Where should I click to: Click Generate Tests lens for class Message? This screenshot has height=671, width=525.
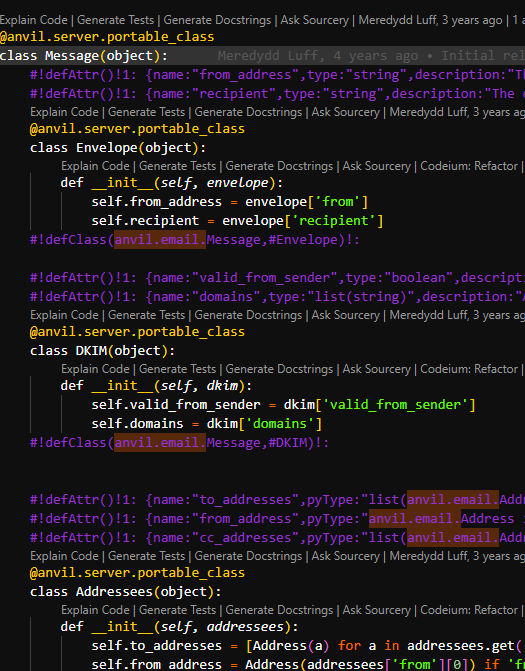tap(116, 20)
